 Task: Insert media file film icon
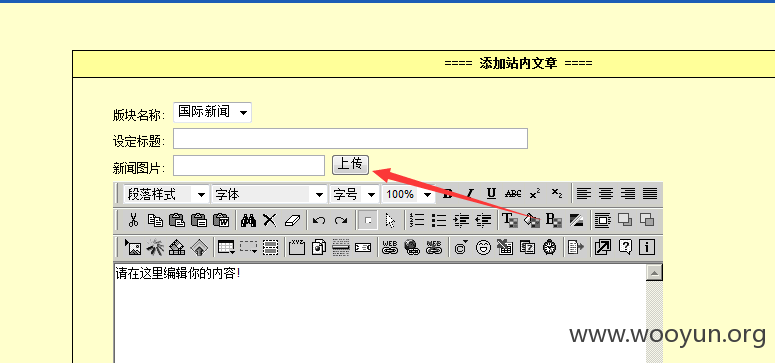point(177,247)
